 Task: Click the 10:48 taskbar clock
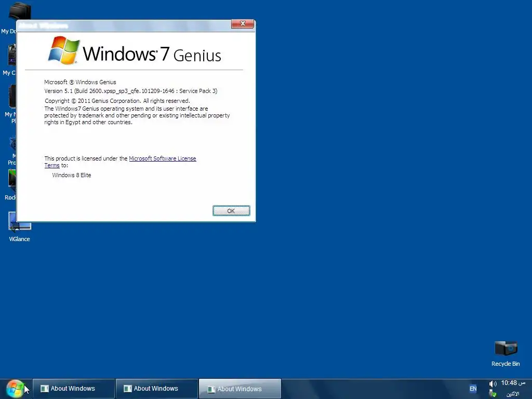tap(513, 383)
